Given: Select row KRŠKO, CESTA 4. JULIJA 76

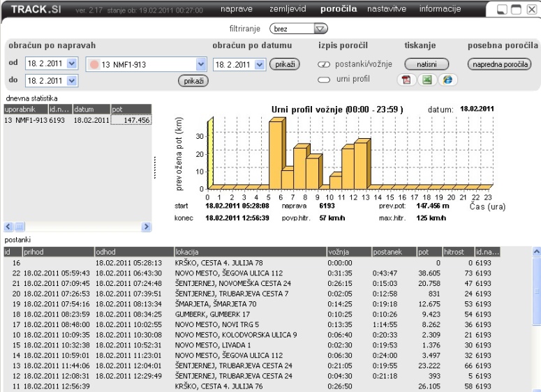Looking at the screenshot, I should pyautogui.click(x=252, y=386).
